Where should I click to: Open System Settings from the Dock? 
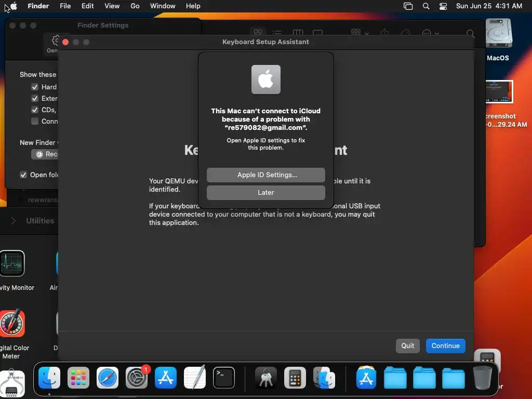click(137, 378)
